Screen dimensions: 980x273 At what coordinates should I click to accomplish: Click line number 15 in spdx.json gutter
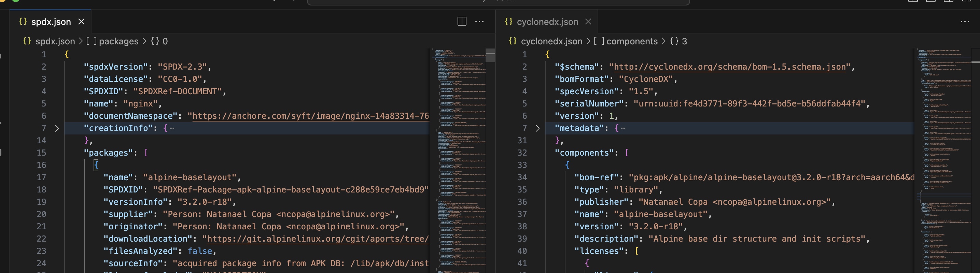click(x=41, y=153)
